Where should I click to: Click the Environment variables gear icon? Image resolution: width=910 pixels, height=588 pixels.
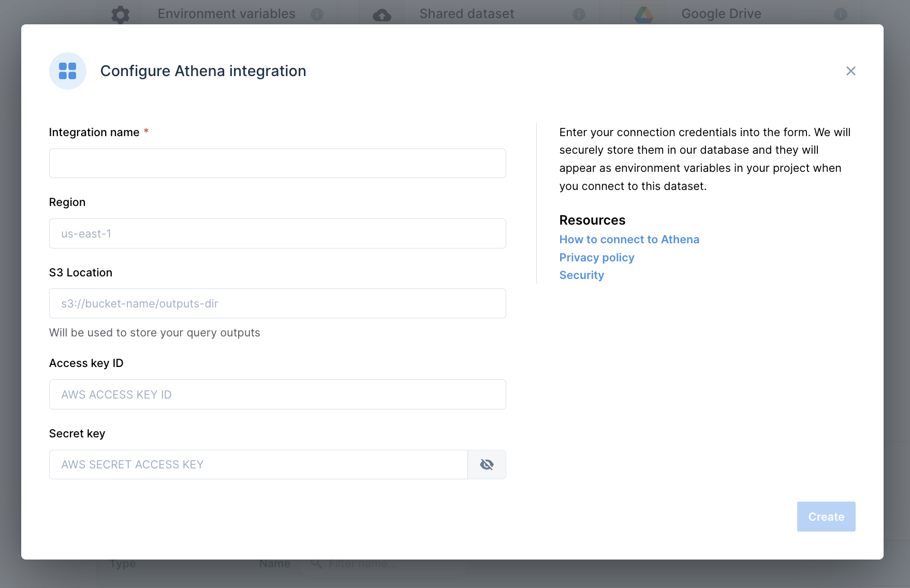point(121,14)
